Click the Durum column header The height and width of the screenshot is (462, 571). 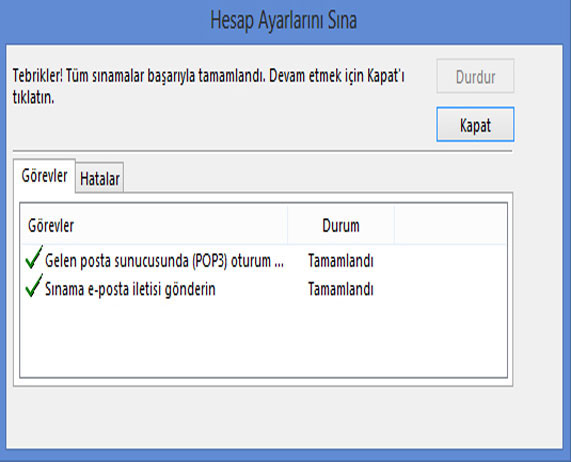pyautogui.click(x=341, y=225)
